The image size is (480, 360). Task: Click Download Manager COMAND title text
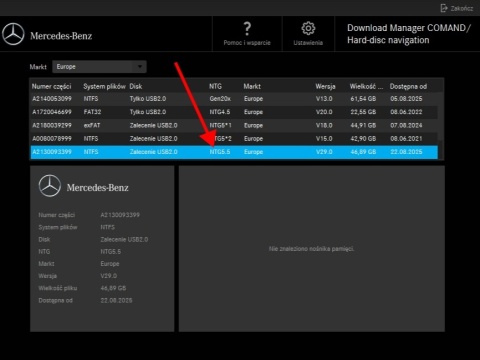tap(409, 34)
